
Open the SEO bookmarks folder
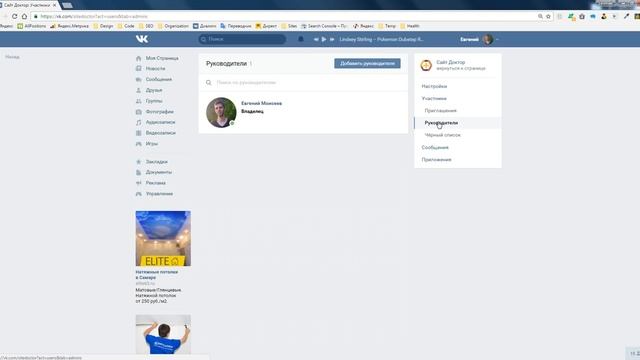pyautogui.click(x=146, y=26)
